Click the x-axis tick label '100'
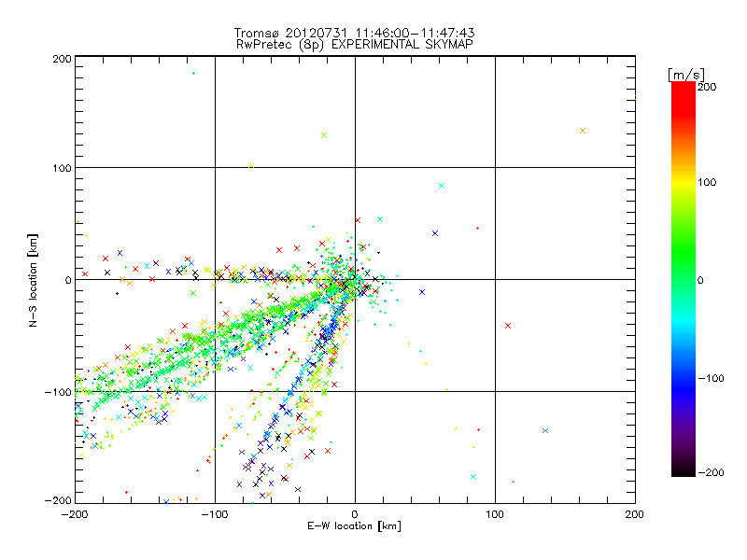The image size is (747, 560). (495, 515)
